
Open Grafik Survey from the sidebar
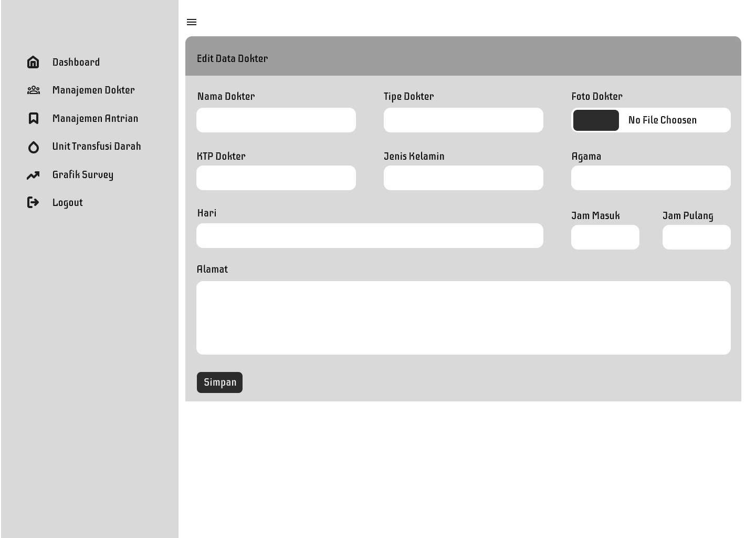[x=82, y=174]
